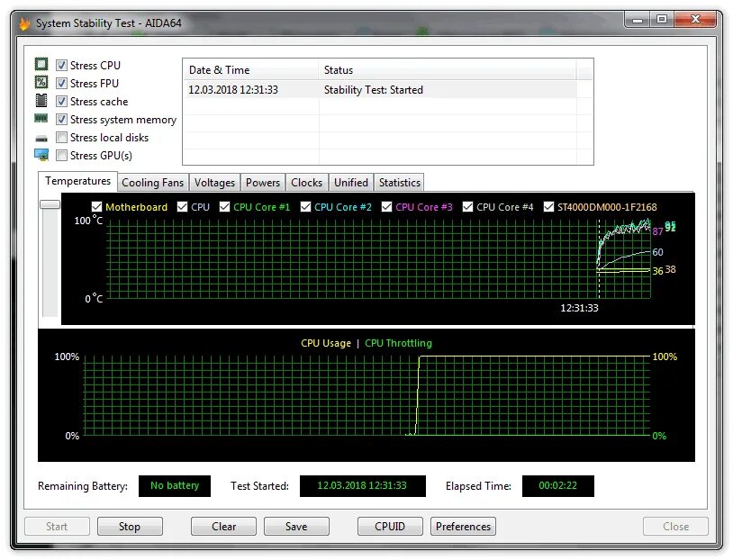
Task: Open the Voltages tab
Action: [214, 183]
